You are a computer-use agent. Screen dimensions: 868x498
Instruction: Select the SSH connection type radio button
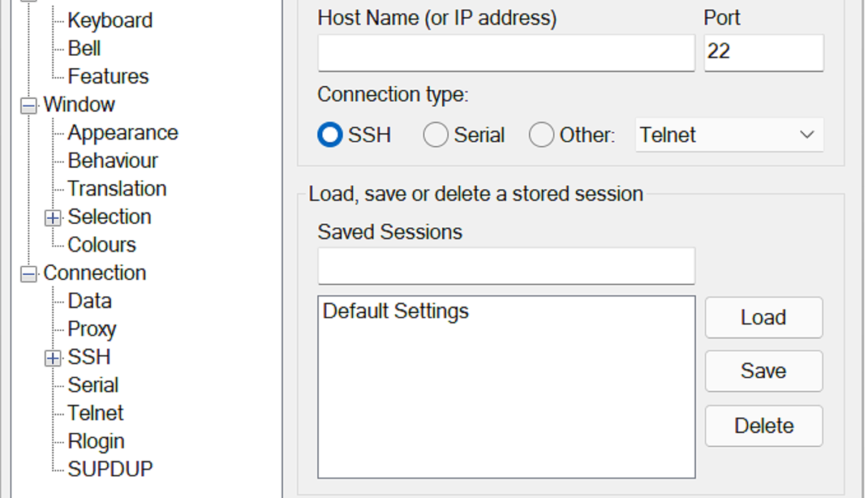coord(329,136)
